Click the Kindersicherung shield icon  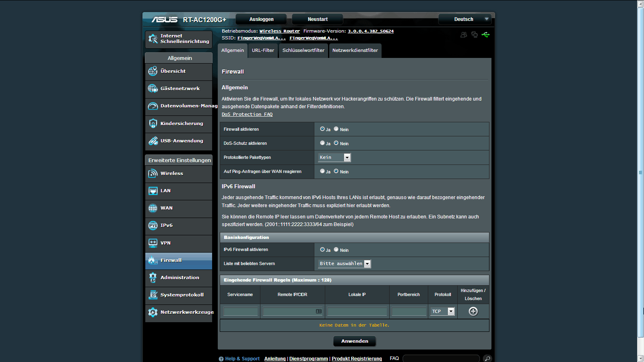coord(153,123)
